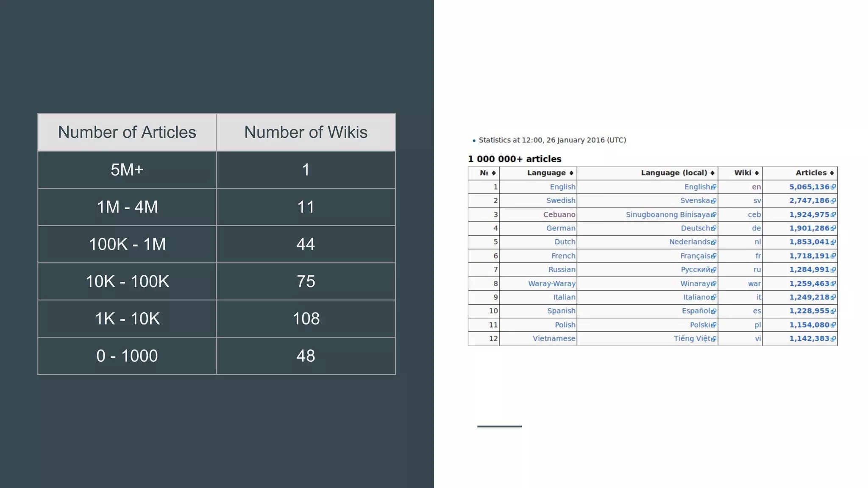The height and width of the screenshot is (488, 868).
Task: Click external link icon beside 5,065,136
Action: click(x=833, y=187)
